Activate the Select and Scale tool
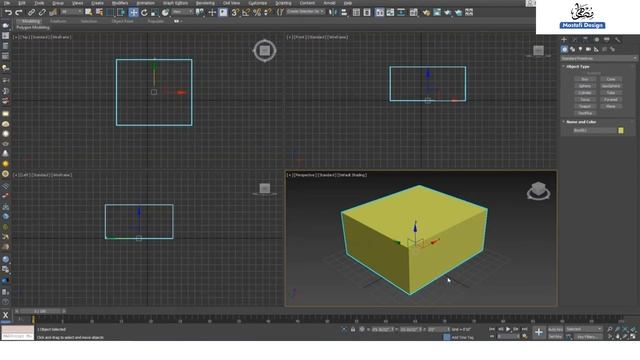The height and width of the screenshot is (360, 640). 154,13
